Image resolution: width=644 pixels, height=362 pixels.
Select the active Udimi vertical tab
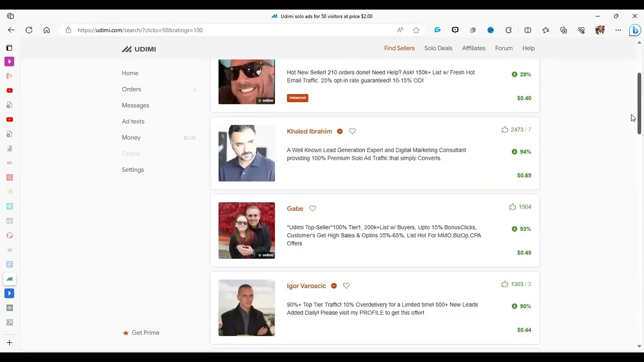pyautogui.click(x=10, y=279)
